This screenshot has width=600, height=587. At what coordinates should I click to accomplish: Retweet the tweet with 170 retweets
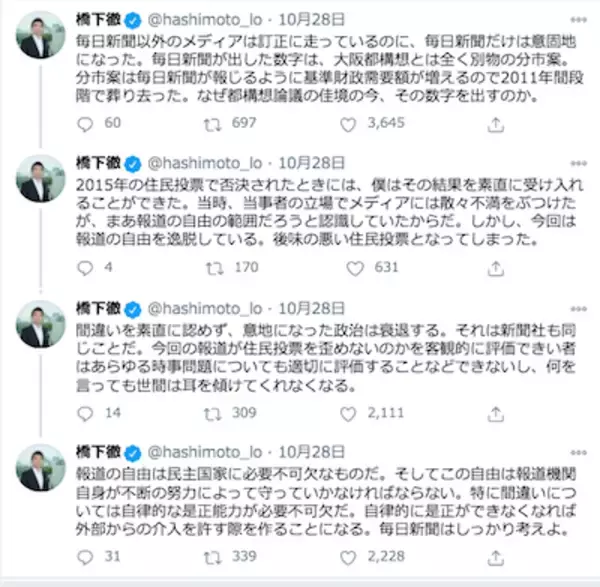(212, 267)
